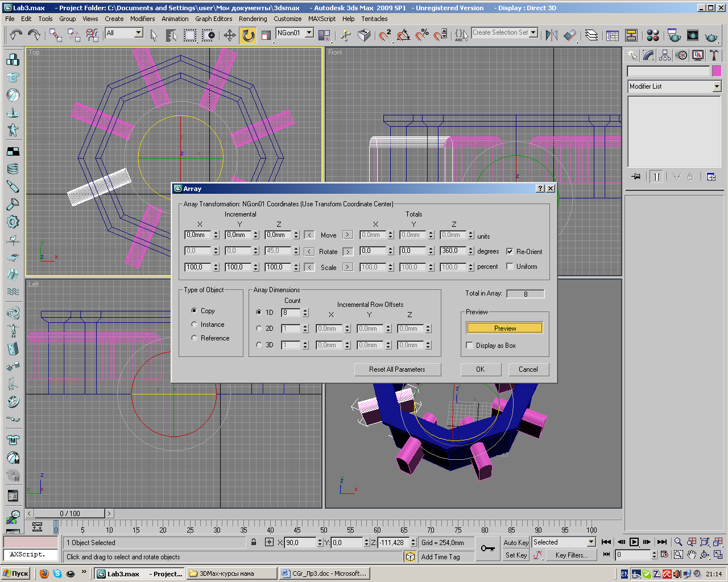The width and height of the screenshot is (728, 582).
Task: Open the Select by Name list icon
Action: pos(171,35)
